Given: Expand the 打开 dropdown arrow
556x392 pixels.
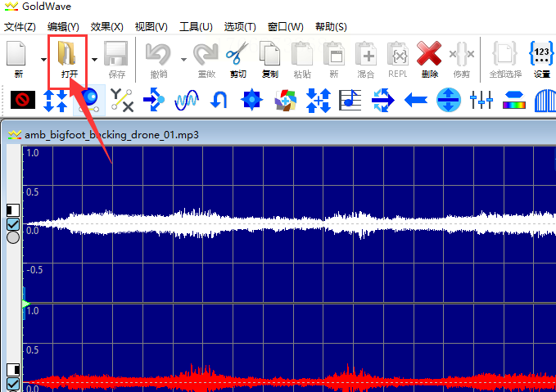Looking at the screenshot, I should pyautogui.click(x=94, y=60).
